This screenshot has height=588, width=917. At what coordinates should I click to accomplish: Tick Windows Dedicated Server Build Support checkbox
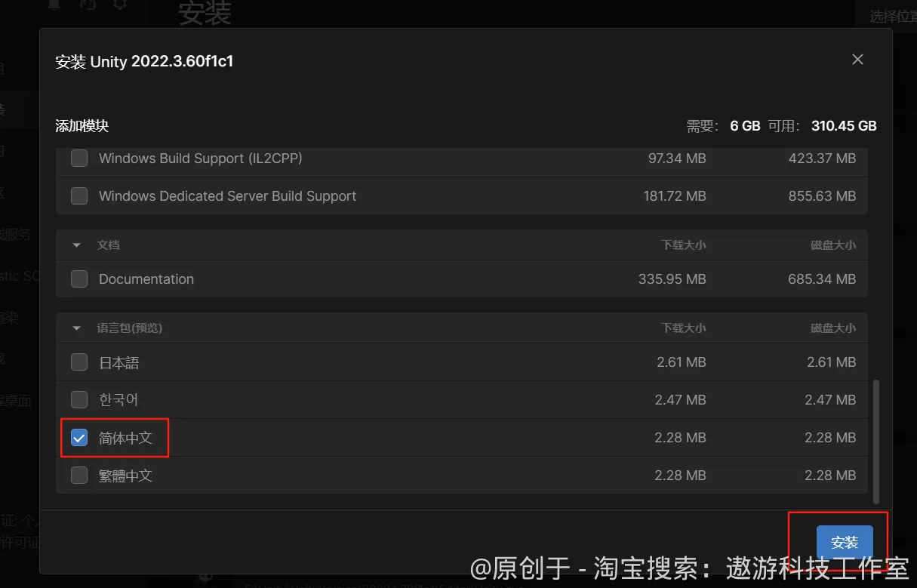pyautogui.click(x=79, y=196)
